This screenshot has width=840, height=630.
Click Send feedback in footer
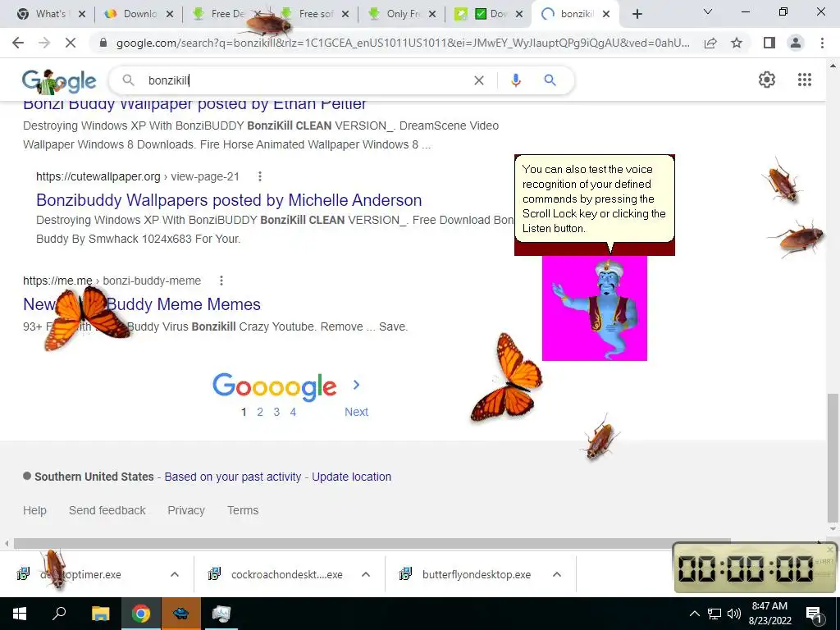(107, 510)
